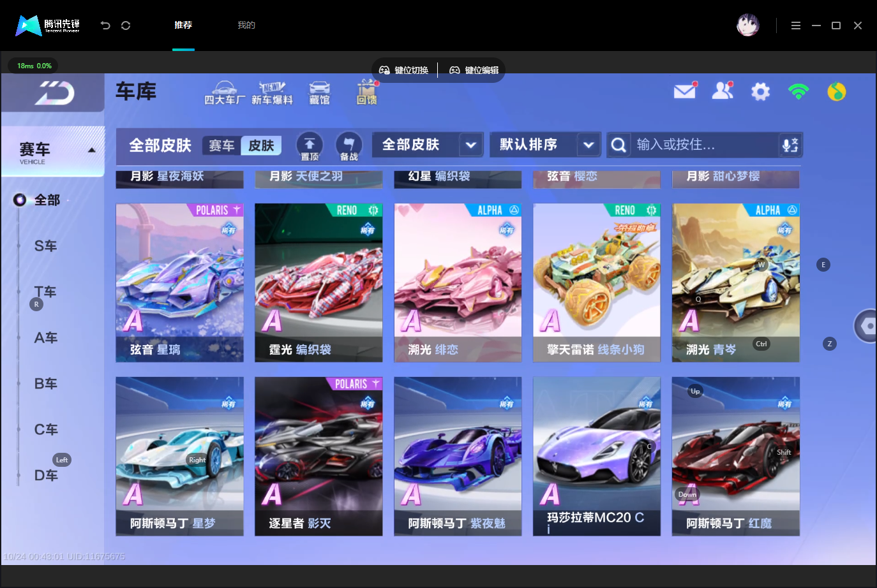The image size is (877, 588).
Task: Open the hamburger menu in title bar
Action: coord(795,26)
